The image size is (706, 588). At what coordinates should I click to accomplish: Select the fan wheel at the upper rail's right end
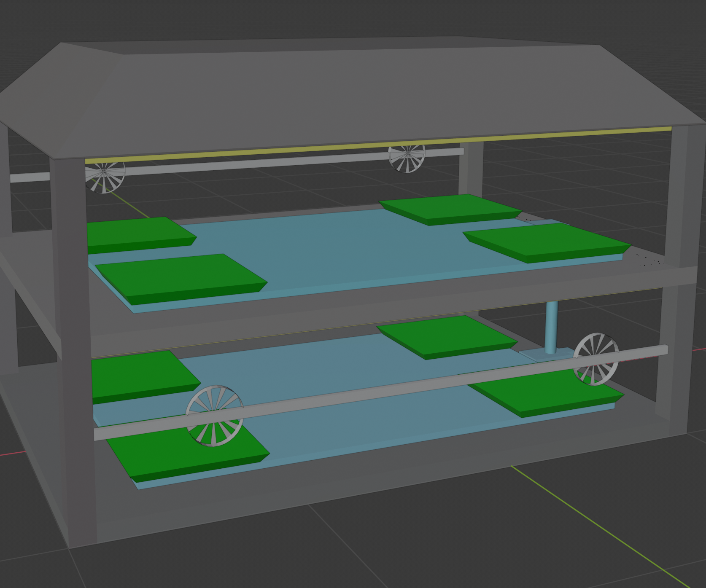click(x=407, y=158)
